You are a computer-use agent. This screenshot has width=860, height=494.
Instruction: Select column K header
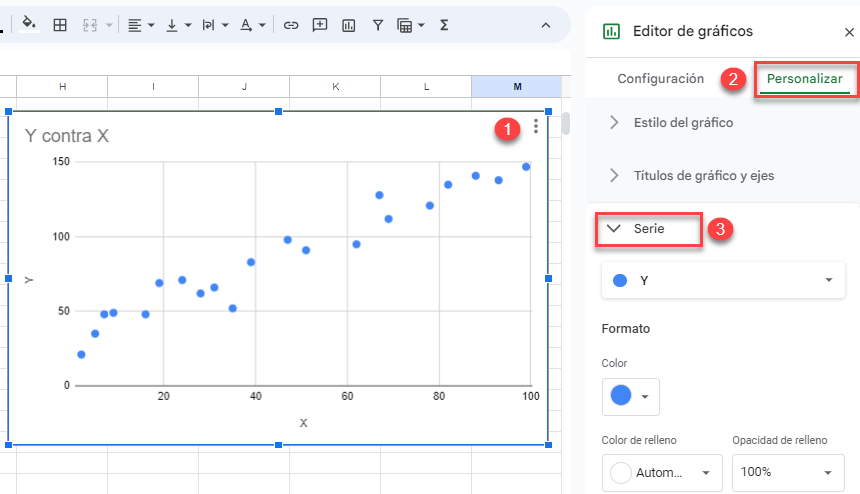(x=335, y=87)
